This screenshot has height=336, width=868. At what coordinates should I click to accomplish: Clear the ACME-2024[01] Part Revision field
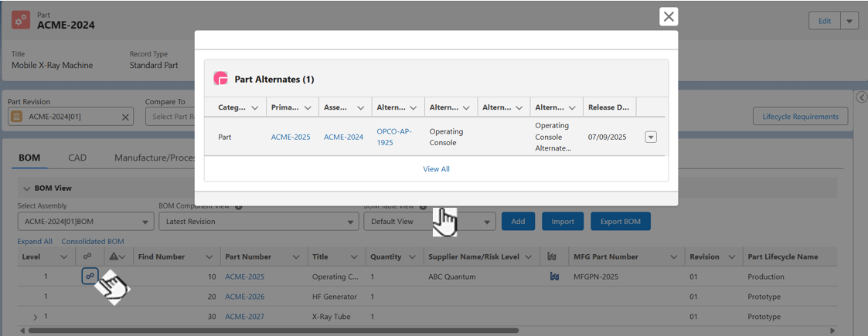point(125,117)
